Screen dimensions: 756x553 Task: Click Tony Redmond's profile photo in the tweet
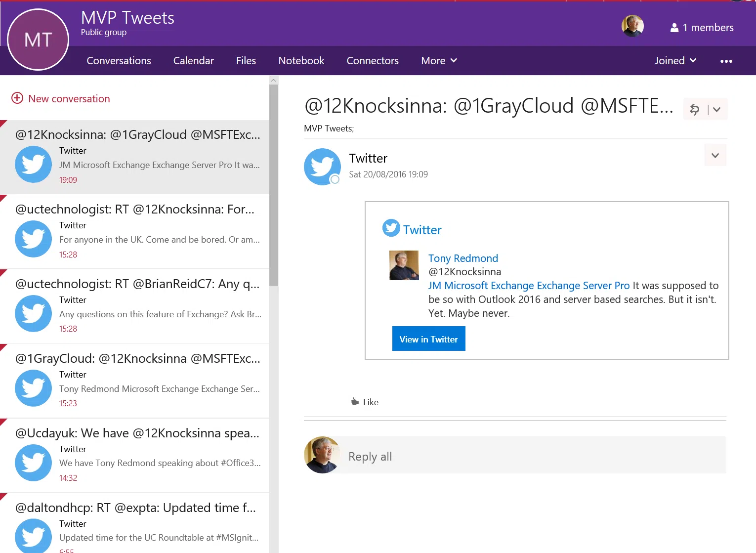click(404, 265)
